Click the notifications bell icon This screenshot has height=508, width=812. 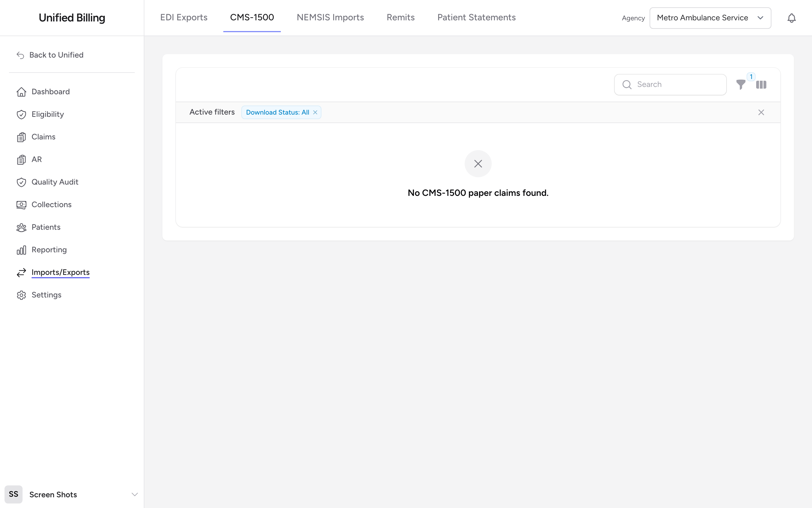[x=791, y=18]
